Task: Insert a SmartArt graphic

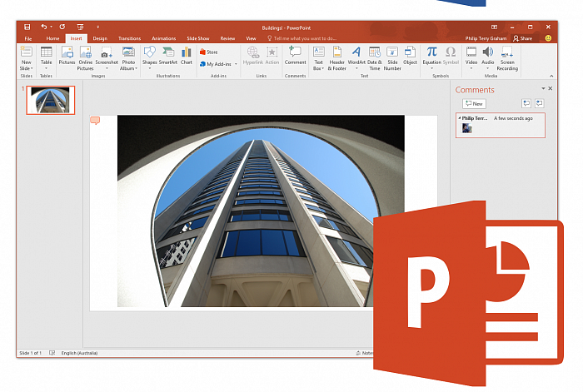Action: (168, 57)
